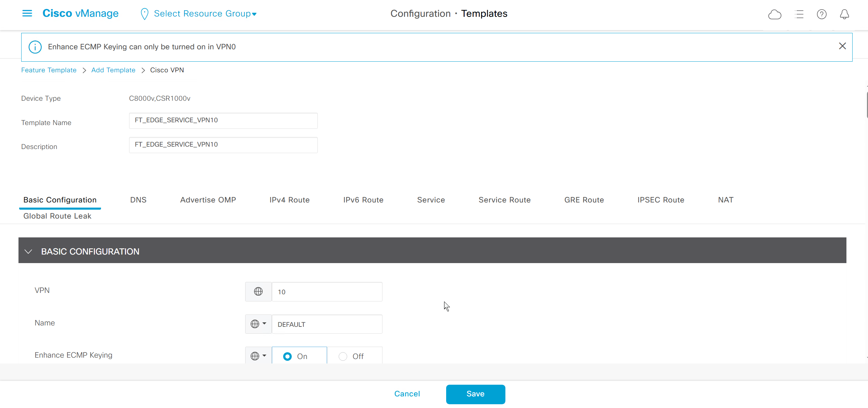Click the globe icon beside VPN field
868x408 pixels.
258,292
